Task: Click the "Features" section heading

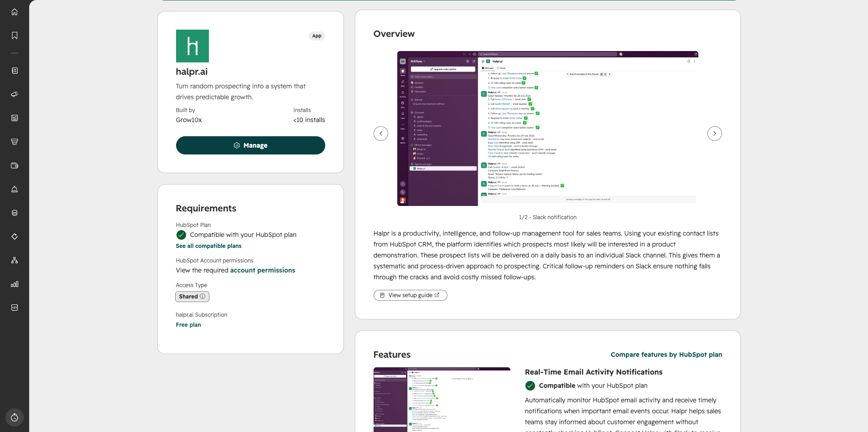Action: [392, 355]
